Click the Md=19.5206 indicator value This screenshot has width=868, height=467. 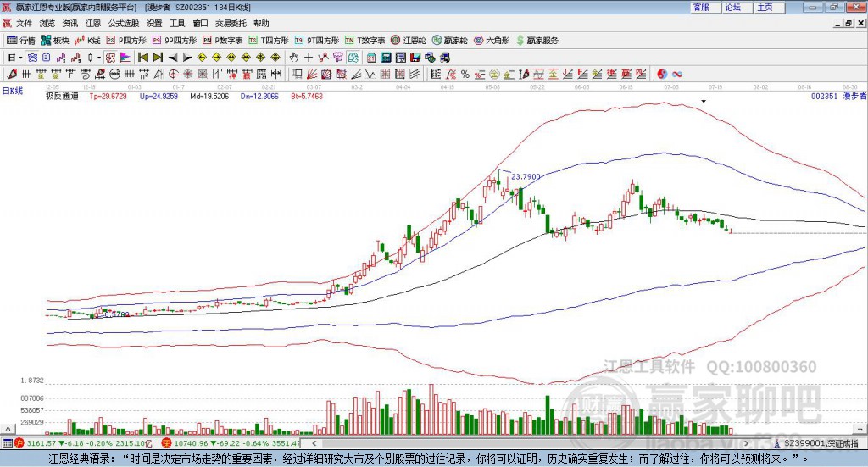(209, 97)
